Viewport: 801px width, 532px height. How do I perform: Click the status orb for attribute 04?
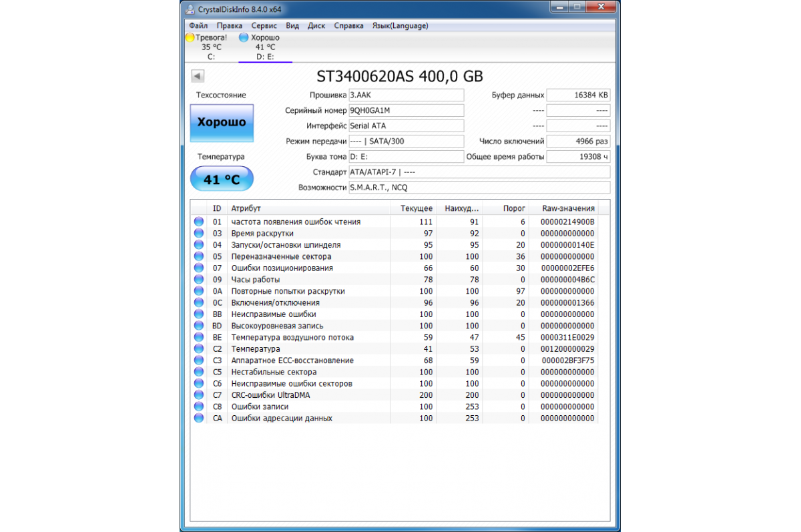[x=199, y=245]
